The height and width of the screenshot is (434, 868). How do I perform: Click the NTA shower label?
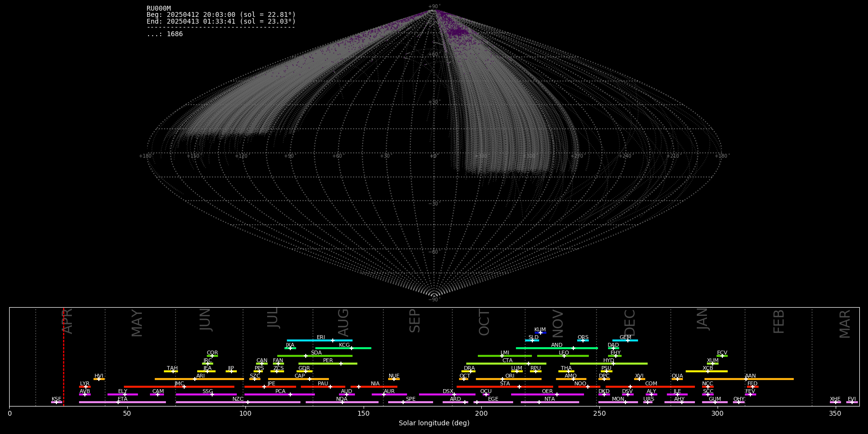coord(550,399)
